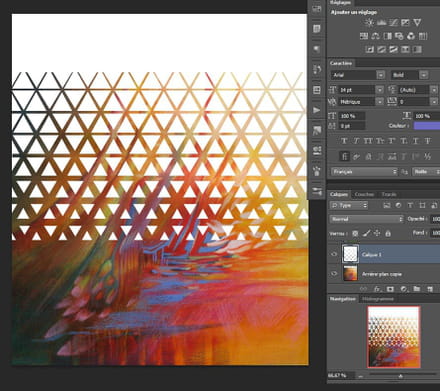The image size is (440, 391).
Task: Add a Levels adjustment from histogram icon
Action: (382, 22)
